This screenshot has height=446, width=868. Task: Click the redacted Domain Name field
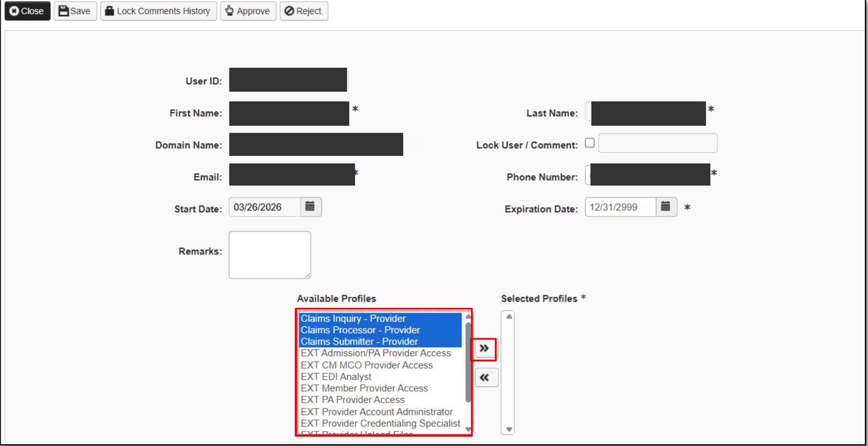coord(316,144)
